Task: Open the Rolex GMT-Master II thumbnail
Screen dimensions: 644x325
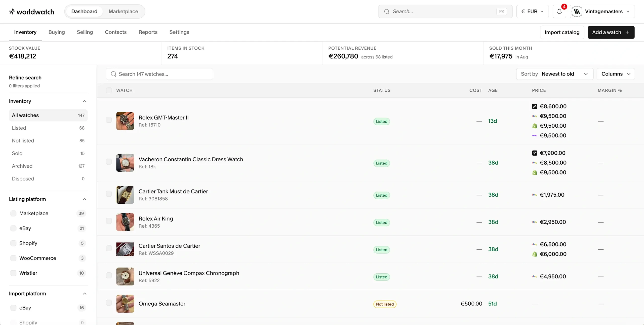Action: click(x=125, y=121)
